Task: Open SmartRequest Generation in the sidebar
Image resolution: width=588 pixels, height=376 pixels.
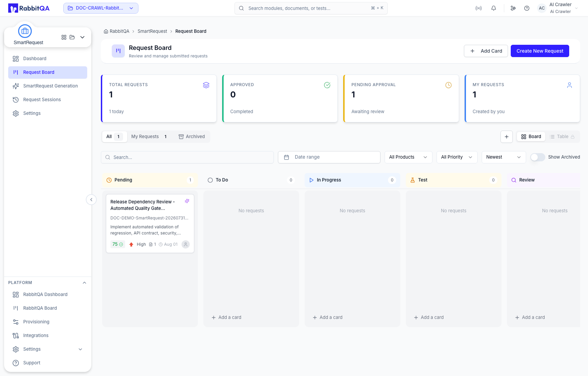Action: point(48,86)
